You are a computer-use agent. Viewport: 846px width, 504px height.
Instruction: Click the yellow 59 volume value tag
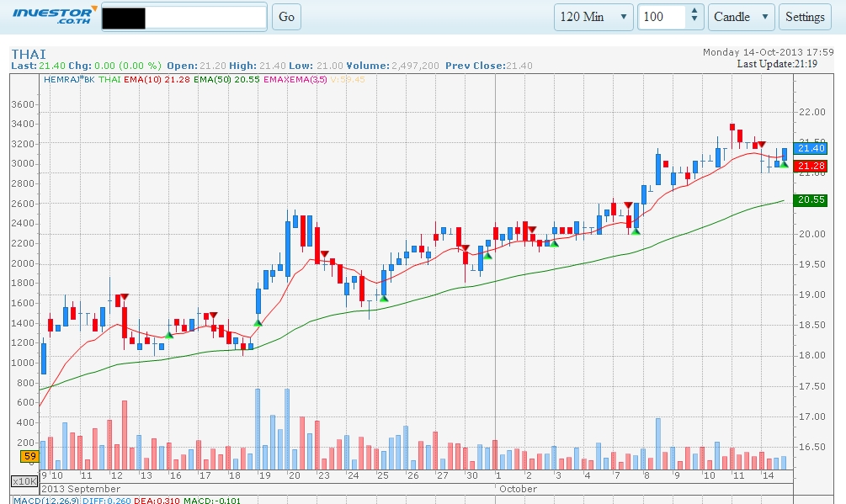tap(30, 457)
